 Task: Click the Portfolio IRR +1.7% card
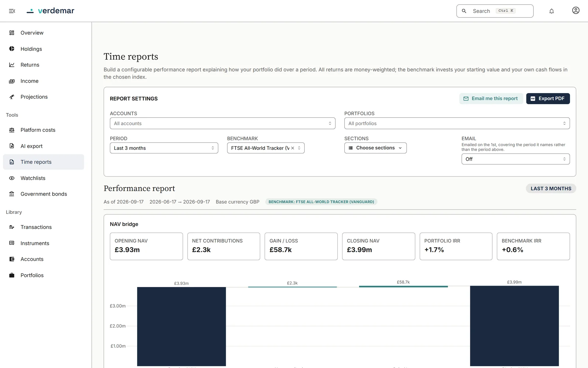coord(456,246)
